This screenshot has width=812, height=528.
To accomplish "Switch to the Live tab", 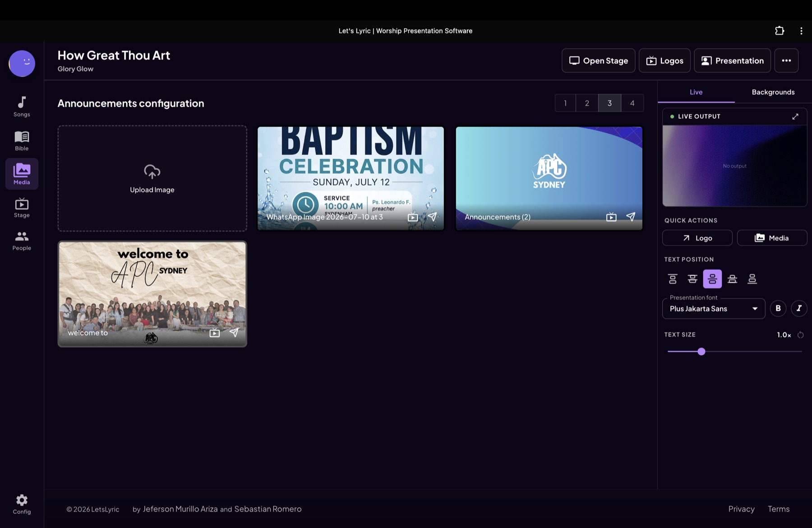I will (x=696, y=92).
